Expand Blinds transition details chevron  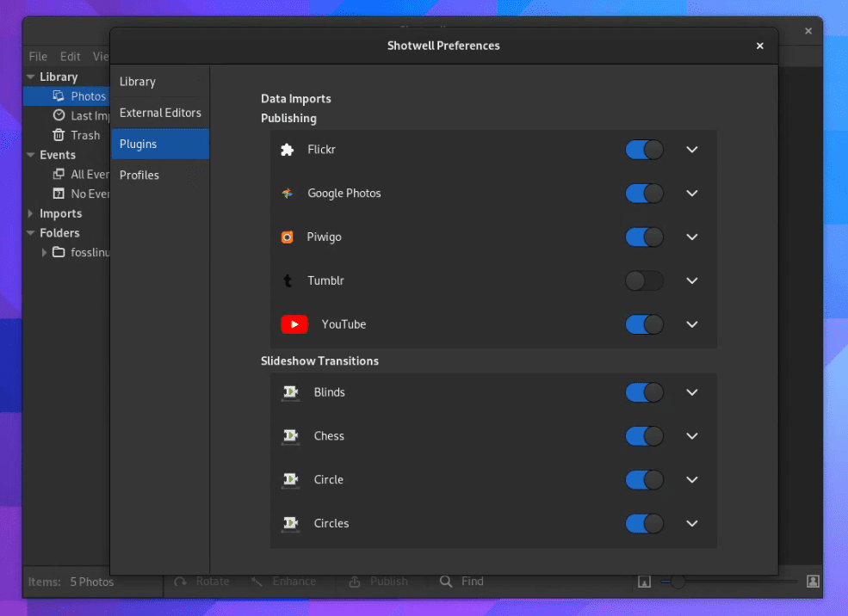click(x=691, y=392)
